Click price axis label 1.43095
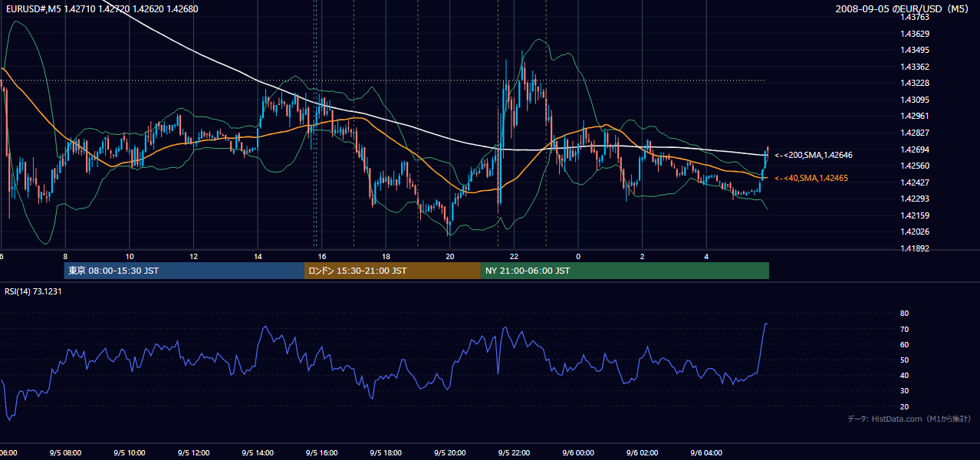This screenshot has width=980, height=460. coord(916,100)
